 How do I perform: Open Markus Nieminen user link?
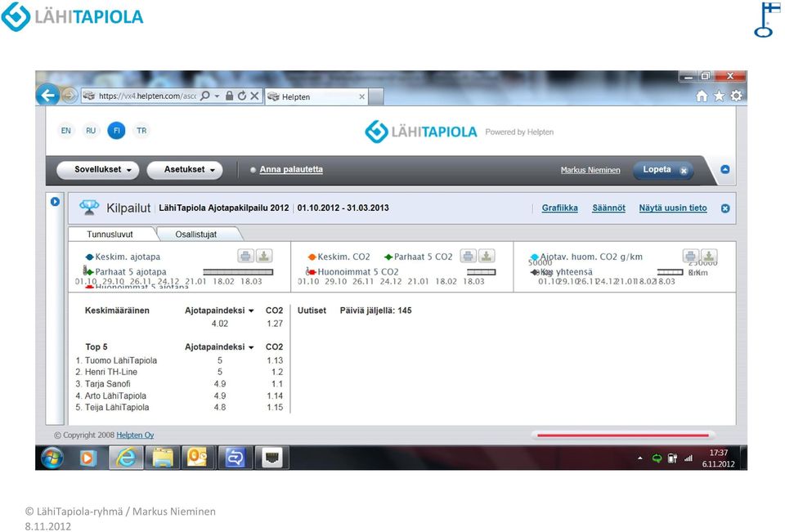[590, 170]
